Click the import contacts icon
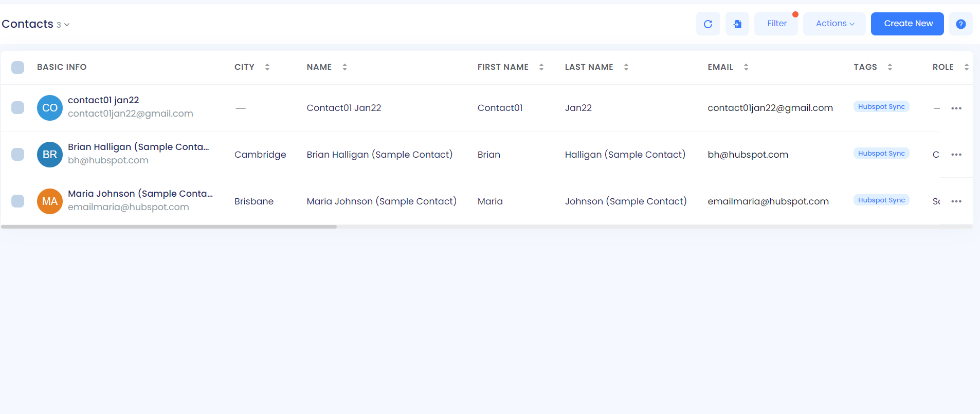Viewport: 980px width, 414px height. 737,24
